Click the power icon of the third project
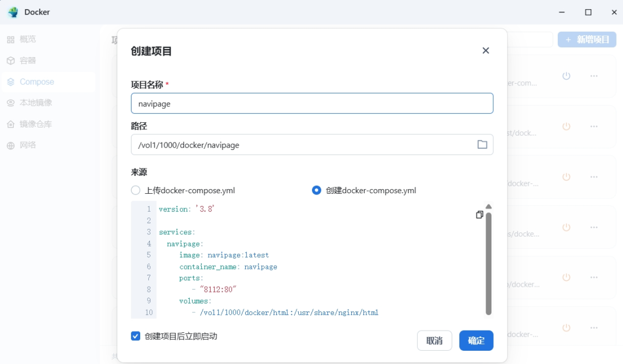This screenshot has width=623, height=364. 566,177
